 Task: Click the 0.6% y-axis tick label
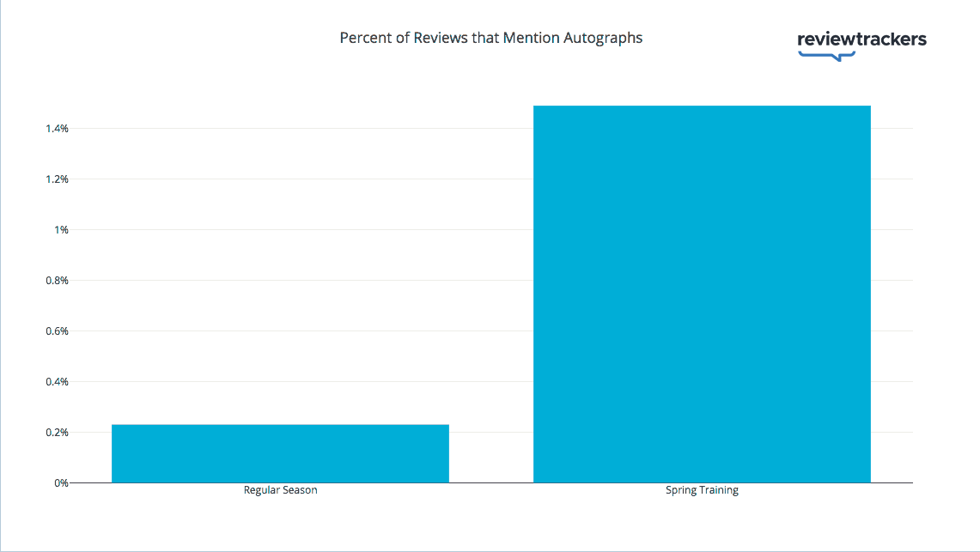tap(57, 331)
